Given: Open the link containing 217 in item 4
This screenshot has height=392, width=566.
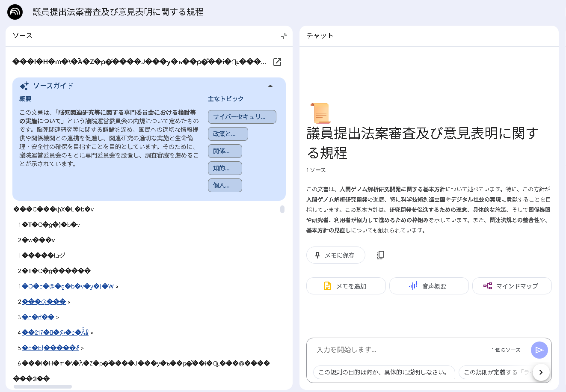Looking at the screenshot, I should point(55,333).
